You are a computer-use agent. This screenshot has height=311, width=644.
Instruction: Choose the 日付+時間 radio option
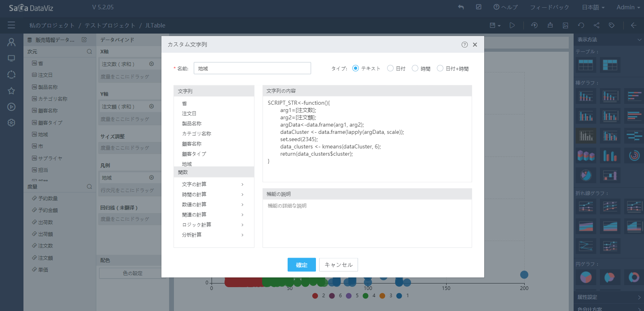point(440,68)
